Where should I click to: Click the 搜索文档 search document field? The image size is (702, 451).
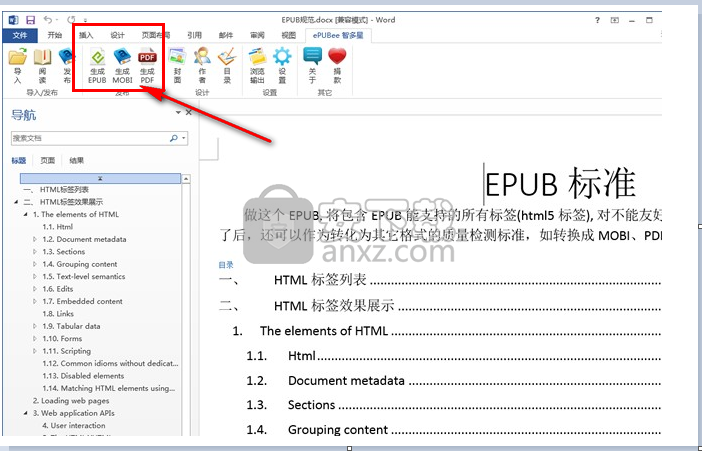(x=90, y=138)
